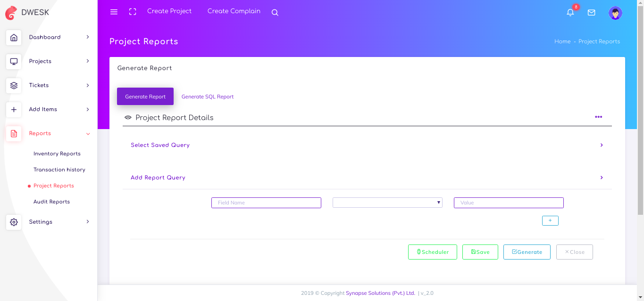644x301 pixels.
Task: Click the Scheduler button
Action: pyautogui.click(x=432, y=252)
